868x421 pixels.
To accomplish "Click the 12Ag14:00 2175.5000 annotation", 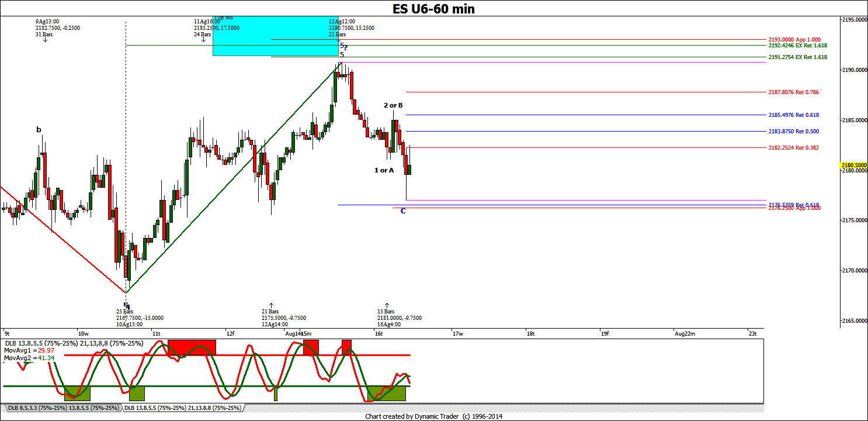I will pos(283,318).
